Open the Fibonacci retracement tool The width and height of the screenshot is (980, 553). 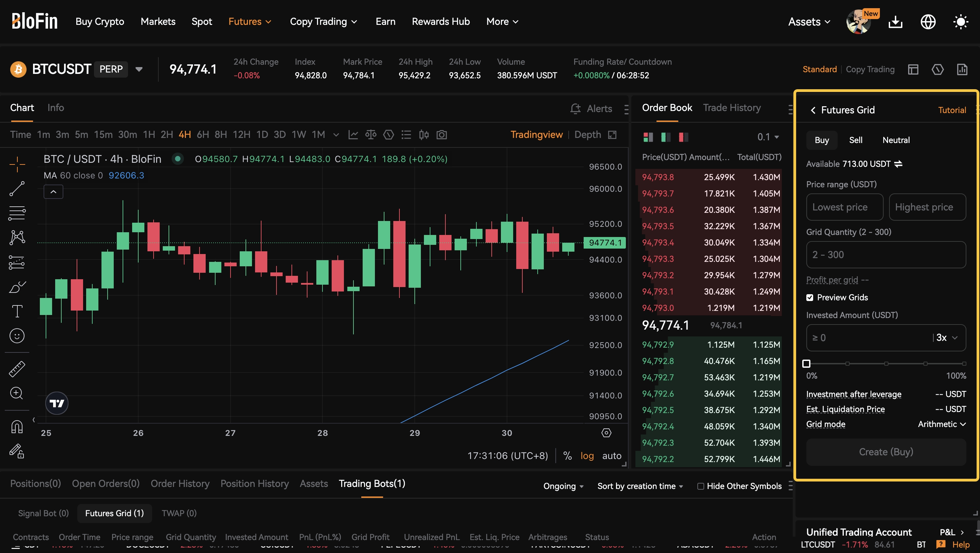click(17, 213)
